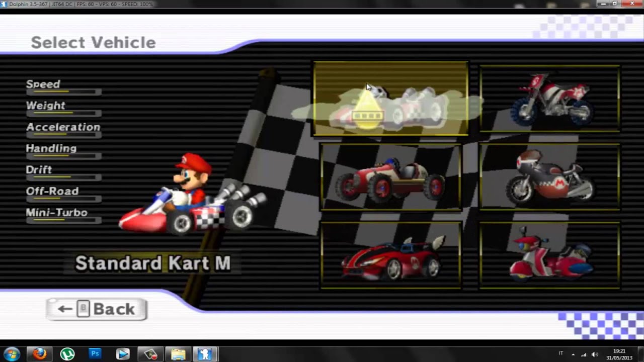Click the taskbar clock showing 19:21

pyautogui.click(x=619, y=354)
